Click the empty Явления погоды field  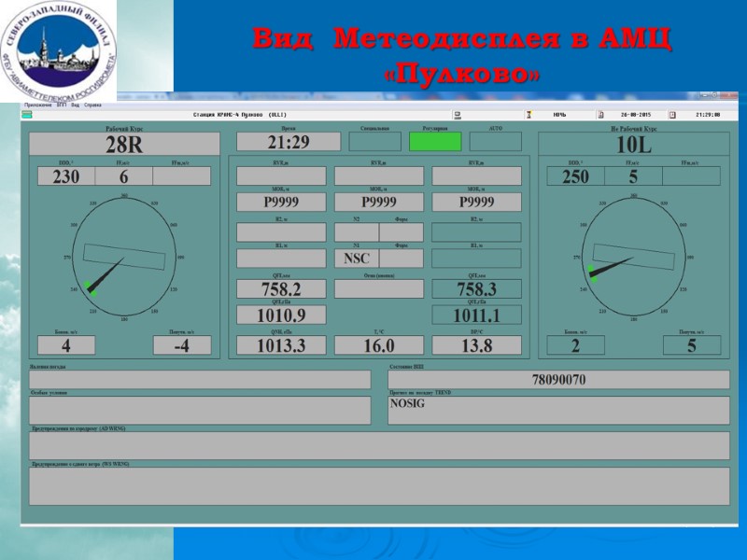click(x=200, y=380)
